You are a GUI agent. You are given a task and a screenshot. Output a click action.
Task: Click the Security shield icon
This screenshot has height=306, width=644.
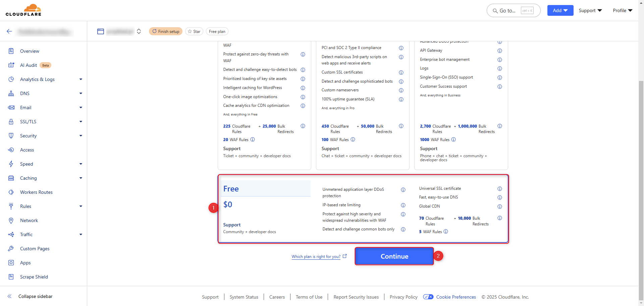[11, 136]
